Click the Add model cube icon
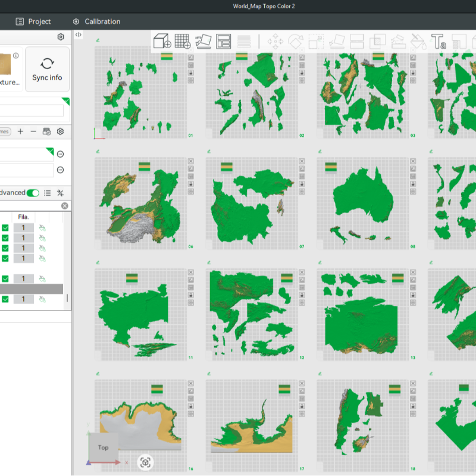Viewport: 476px width, 476px height. click(x=162, y=41)
